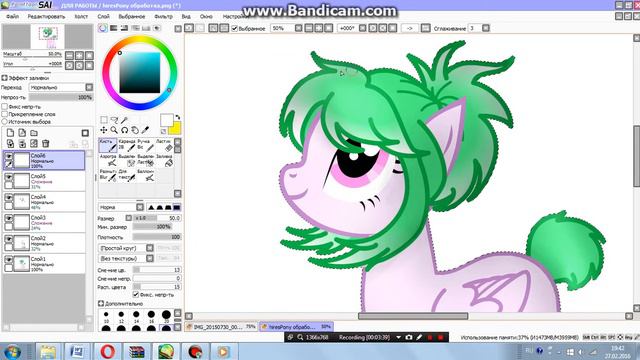Enable Прикрепление слоя checkbox
The height and width of the screenshot is (360, 640).
coord(5,114)
